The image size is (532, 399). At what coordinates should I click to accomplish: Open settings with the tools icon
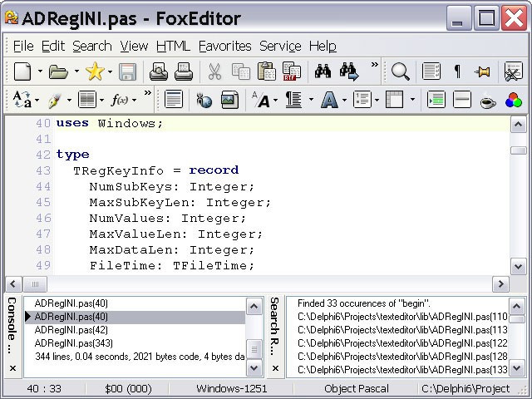[513, 71]
